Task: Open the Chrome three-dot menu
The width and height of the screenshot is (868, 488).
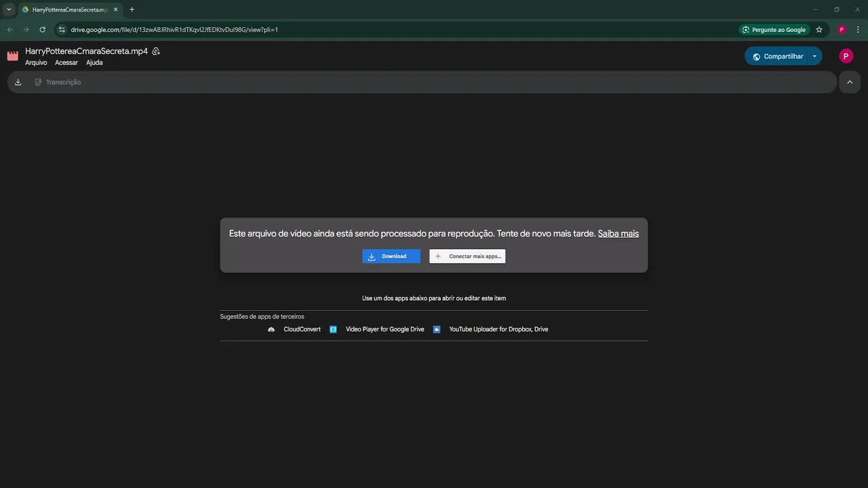Action: 859,30
